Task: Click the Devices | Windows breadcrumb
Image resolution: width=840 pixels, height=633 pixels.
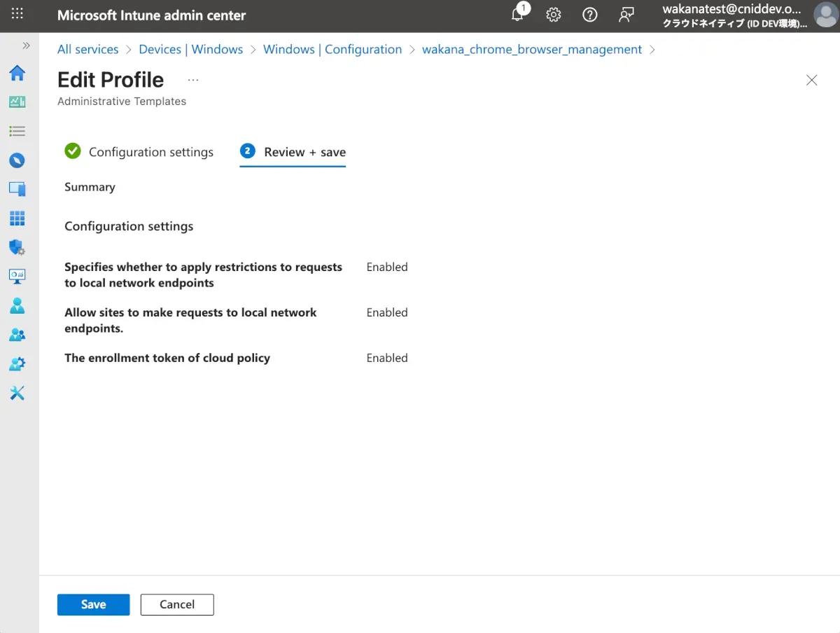Action: click(x=191, y=49)
